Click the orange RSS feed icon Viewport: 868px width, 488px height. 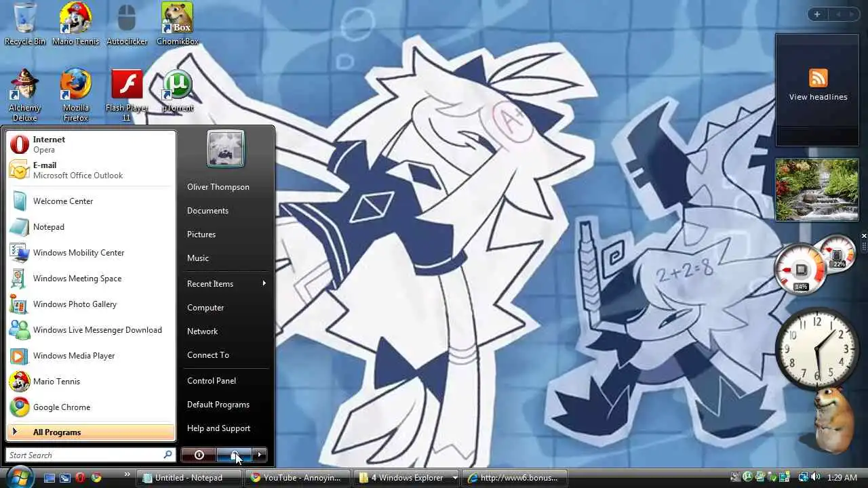click(818, 78)
